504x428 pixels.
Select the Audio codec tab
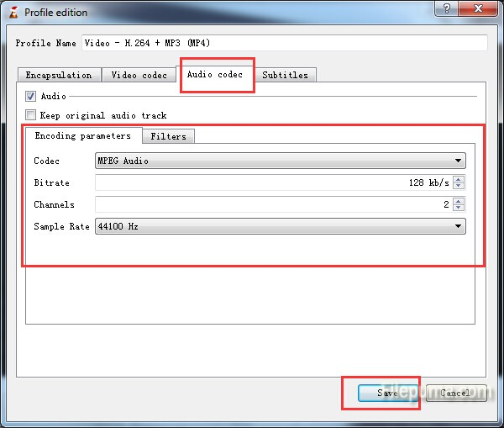tap(214, 74)
